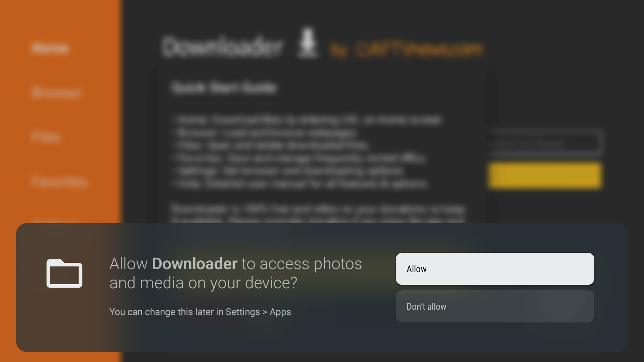This screenshot has height=362, width=644.
Task: Click the blurred Downloader title text
Action: (x=223, y=47)
